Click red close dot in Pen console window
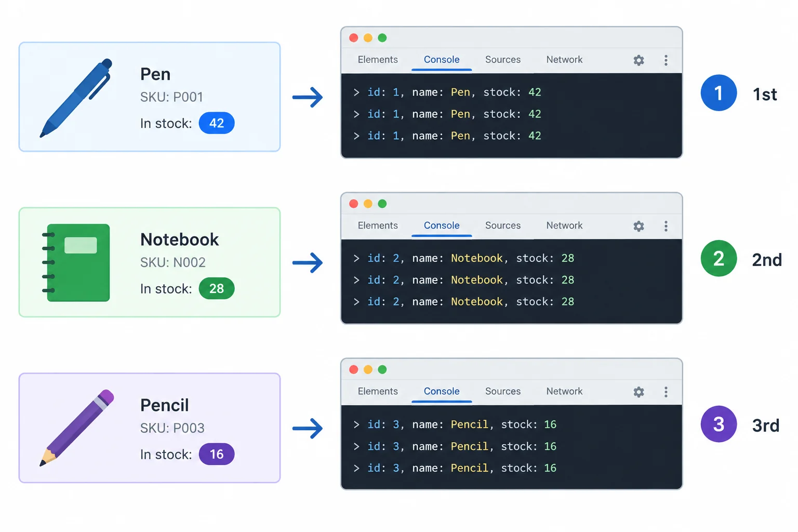Viewport: 798px width, 532px height. point(354,38)
